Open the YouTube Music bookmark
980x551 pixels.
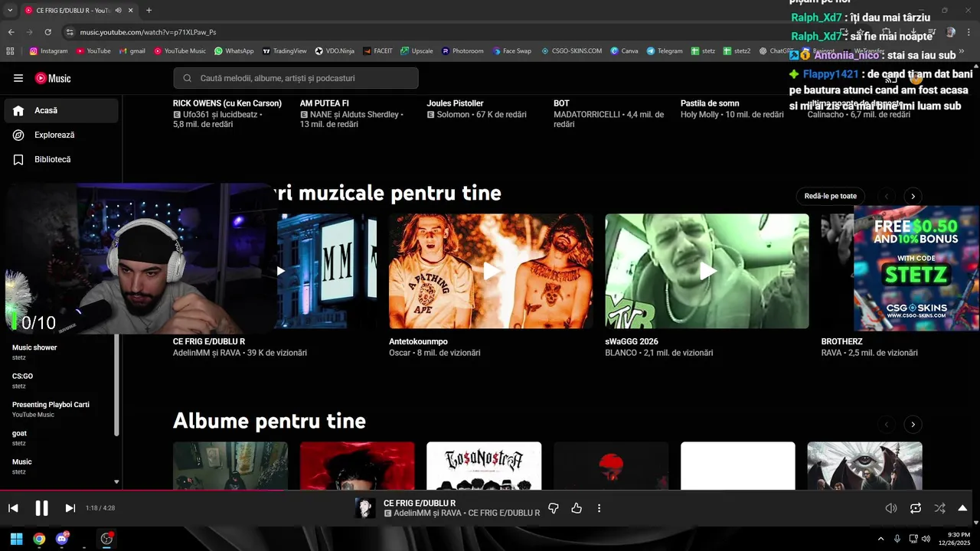click(x=180, y=51)
